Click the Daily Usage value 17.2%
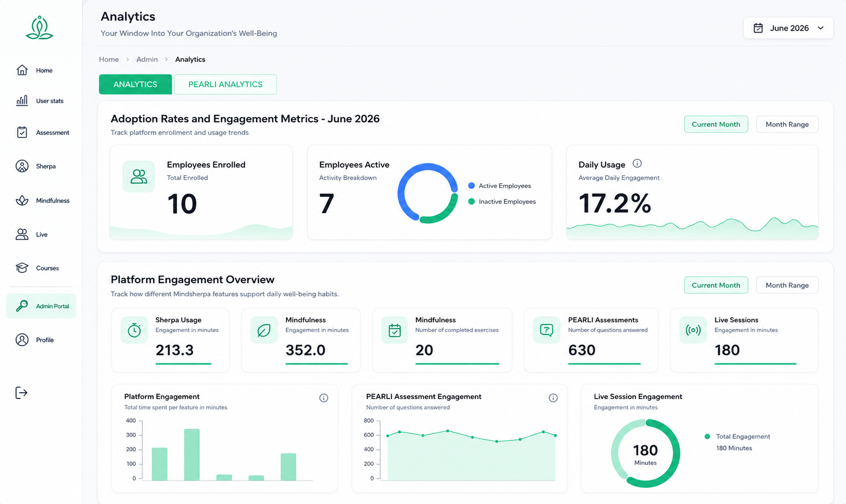The height and width of the screenshot is (504, 846). click(x=615, y=203)
